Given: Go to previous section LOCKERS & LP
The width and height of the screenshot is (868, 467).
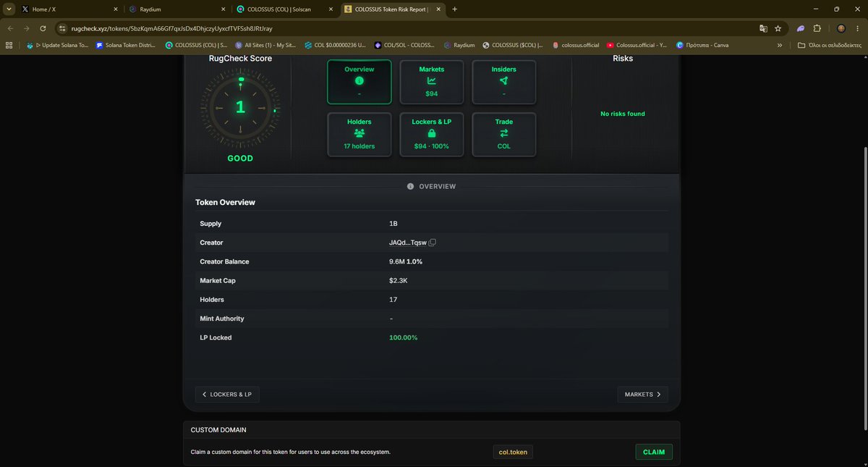Looking at the screenshot, I should (227, 395).
